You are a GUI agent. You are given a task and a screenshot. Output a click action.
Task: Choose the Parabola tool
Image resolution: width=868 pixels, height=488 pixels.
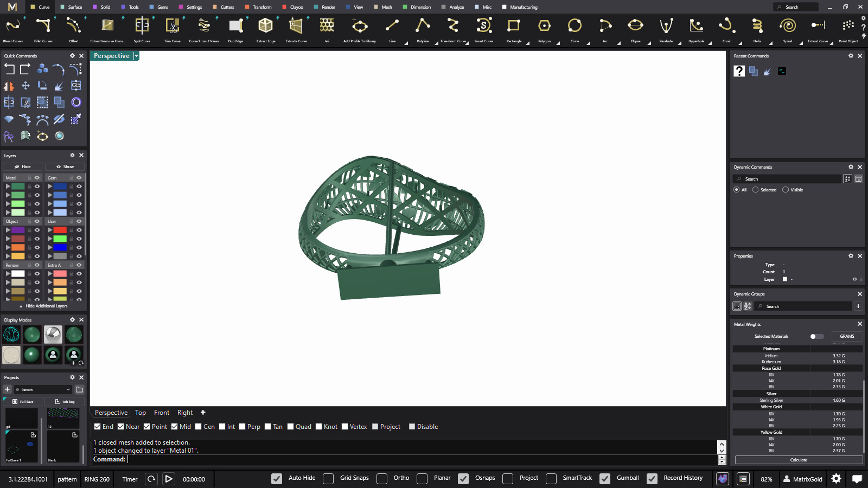tap(666, 29)
